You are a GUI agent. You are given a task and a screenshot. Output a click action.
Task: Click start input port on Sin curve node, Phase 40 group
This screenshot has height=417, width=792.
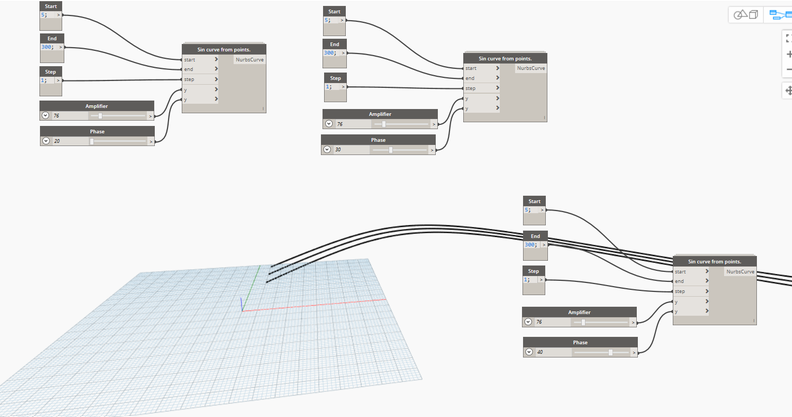(691, 272)
